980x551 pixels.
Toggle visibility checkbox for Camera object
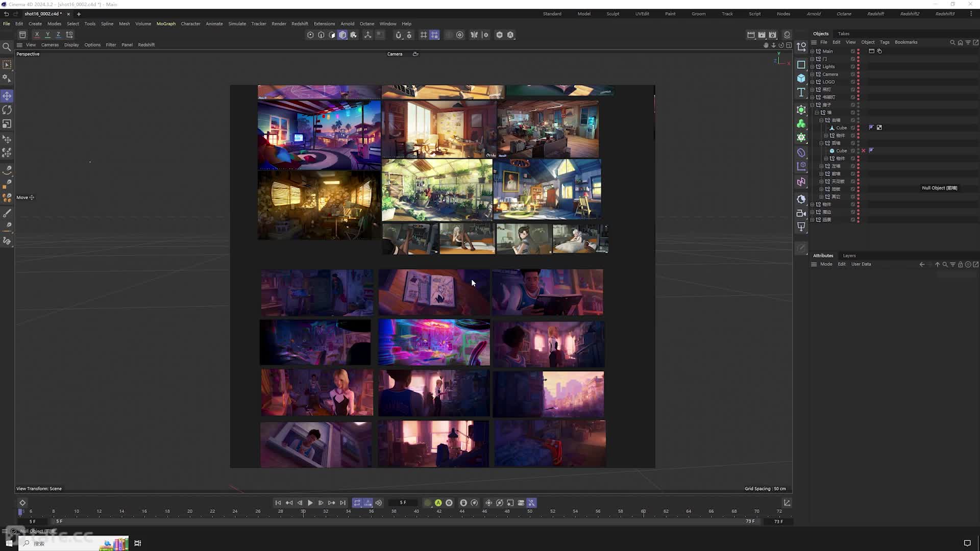coord(852,74)
